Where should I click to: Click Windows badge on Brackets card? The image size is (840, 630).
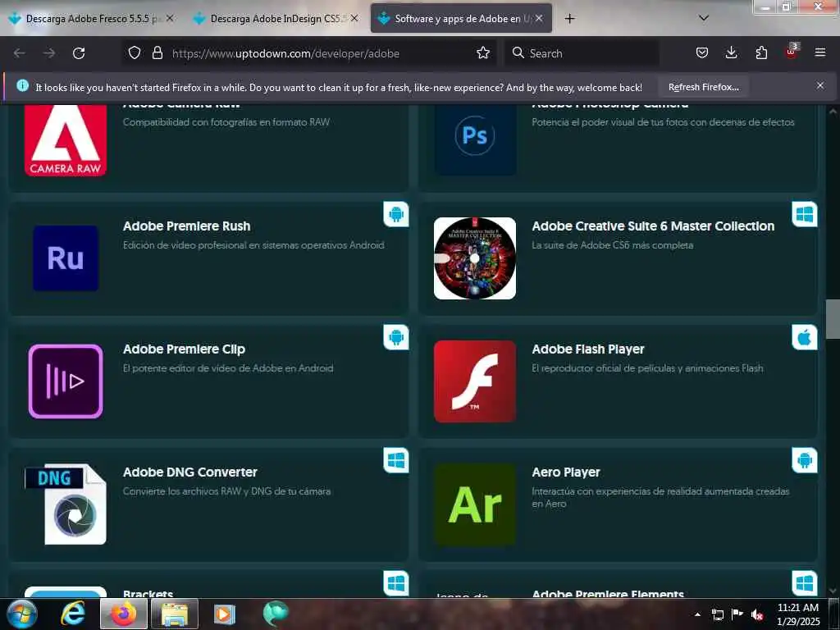click(x=396, y=584)
